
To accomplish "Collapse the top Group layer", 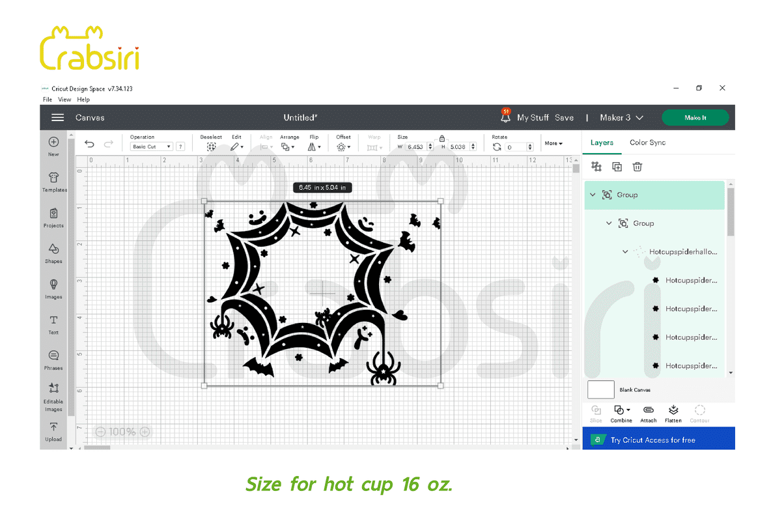I will pyautogui.click(x=593, y=195).
